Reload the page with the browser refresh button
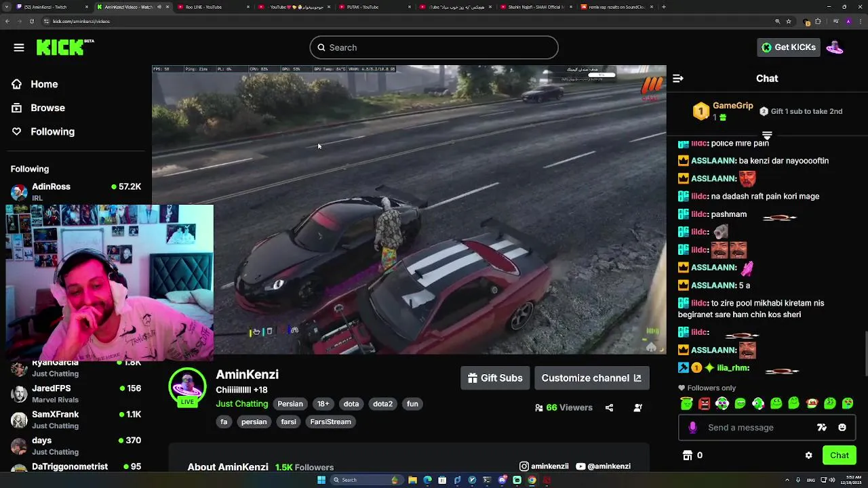The width and height of the screenshot is (868, 488). tap(31, 21)
